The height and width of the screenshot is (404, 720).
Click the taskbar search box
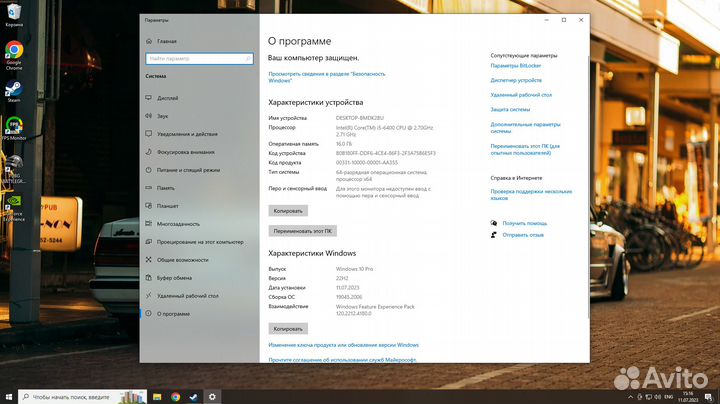click(x=83, y=397)
